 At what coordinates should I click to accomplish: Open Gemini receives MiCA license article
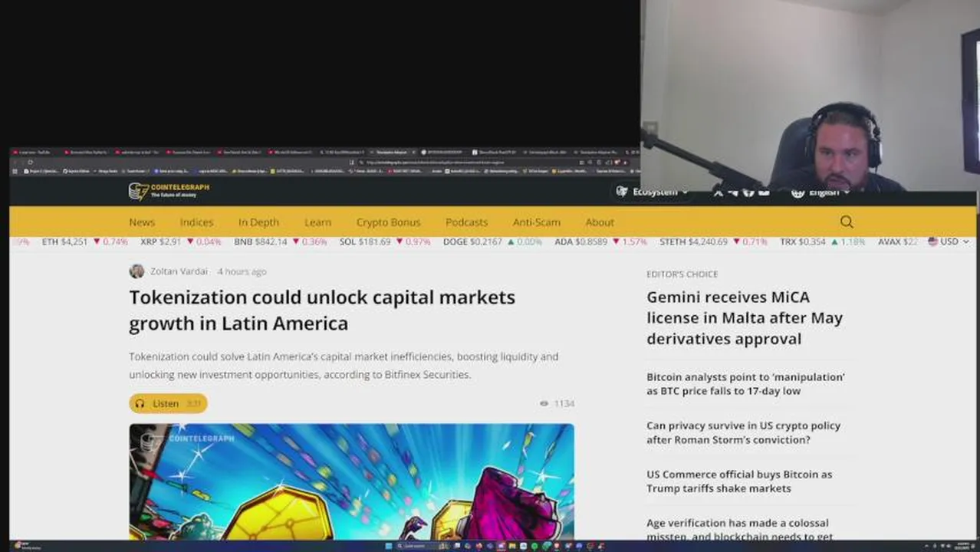pos(745,317)
